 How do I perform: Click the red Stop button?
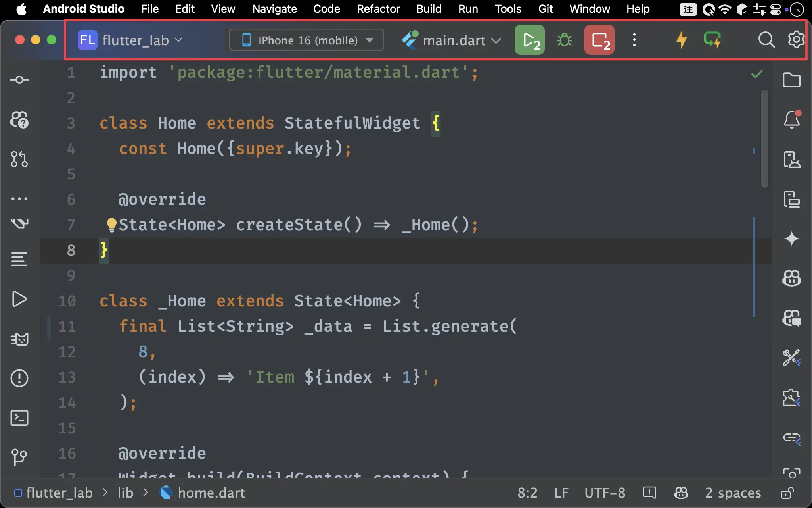pyautogui.click(x=599, y=40)
